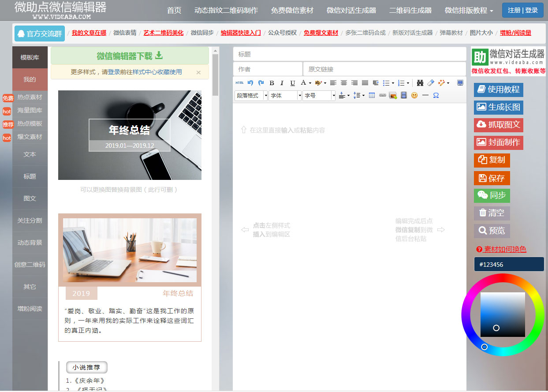Open the emoji insert icon

tap(414, 95)
